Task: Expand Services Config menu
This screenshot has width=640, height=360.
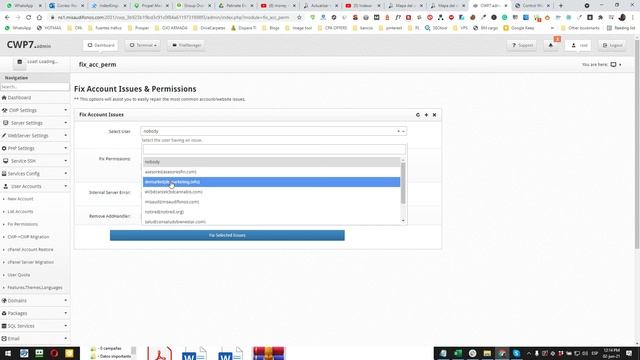Action: 35,173
